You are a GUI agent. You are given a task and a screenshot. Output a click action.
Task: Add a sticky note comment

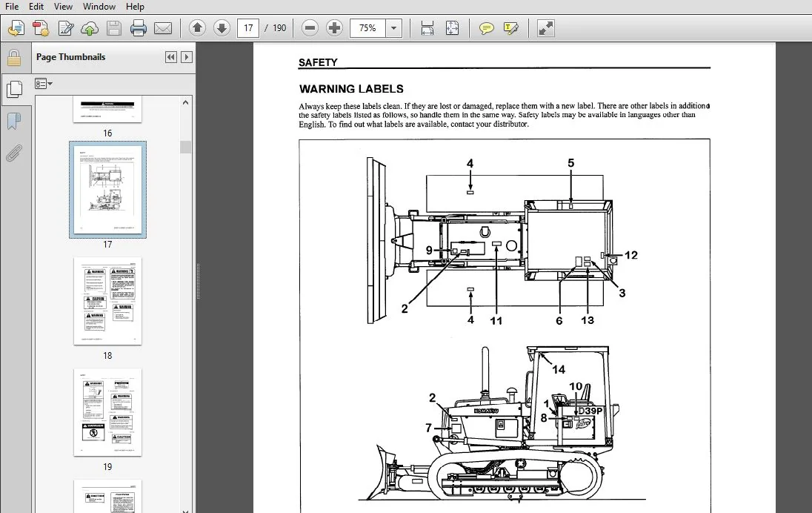pos(486,28)
